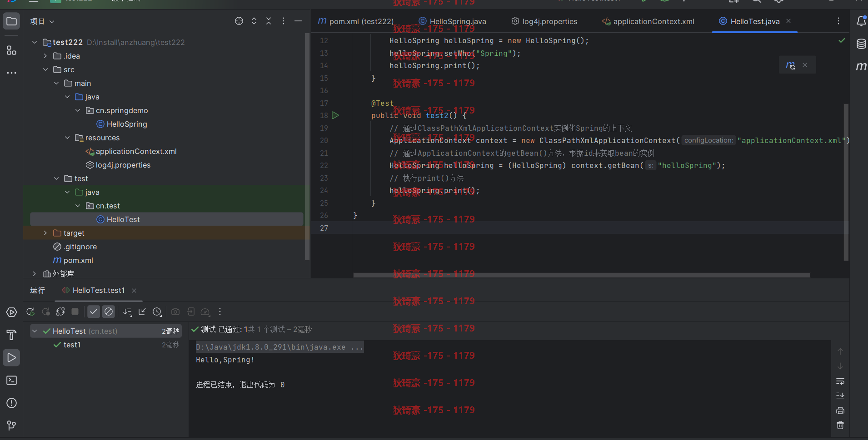Open run toolbar more options menu

coord(220,311)
